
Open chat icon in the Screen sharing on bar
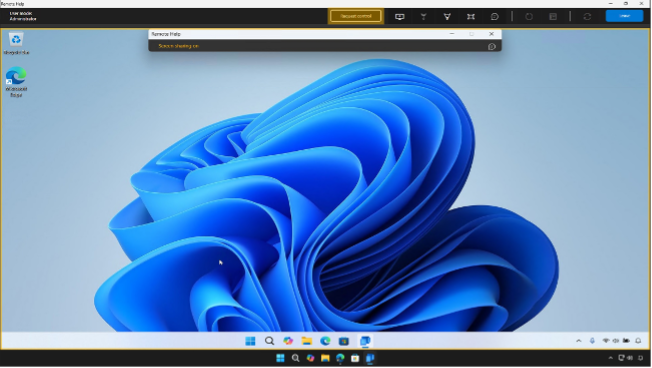pyautogui.click(x=491, y=47)
